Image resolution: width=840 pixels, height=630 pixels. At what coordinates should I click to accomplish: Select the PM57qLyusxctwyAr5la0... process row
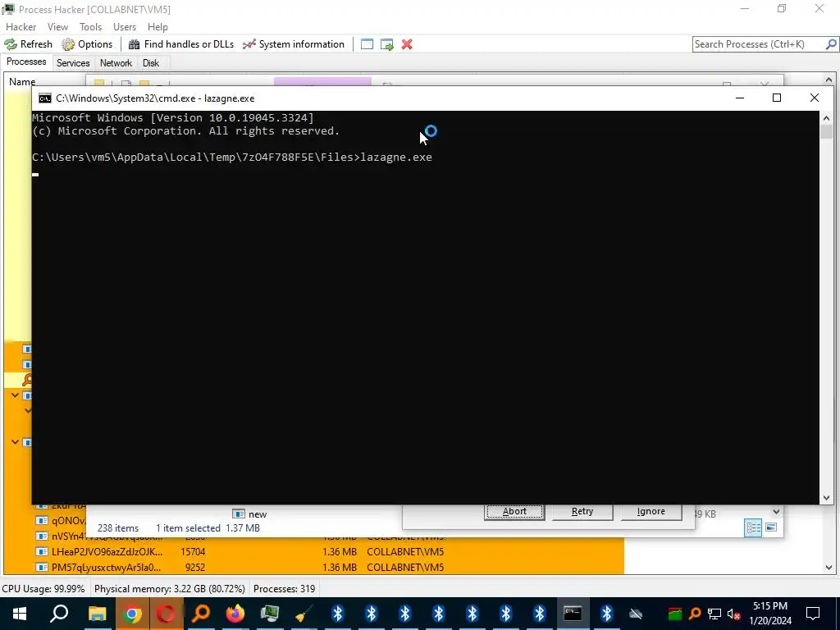click(x=314, y=567)
